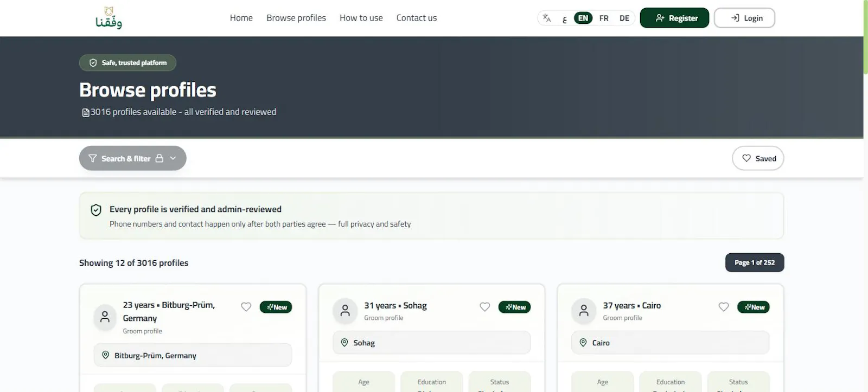Click the avatar icon on the Sohag card
This screenshot has width=868, height=392.
(x=345, y=311)
